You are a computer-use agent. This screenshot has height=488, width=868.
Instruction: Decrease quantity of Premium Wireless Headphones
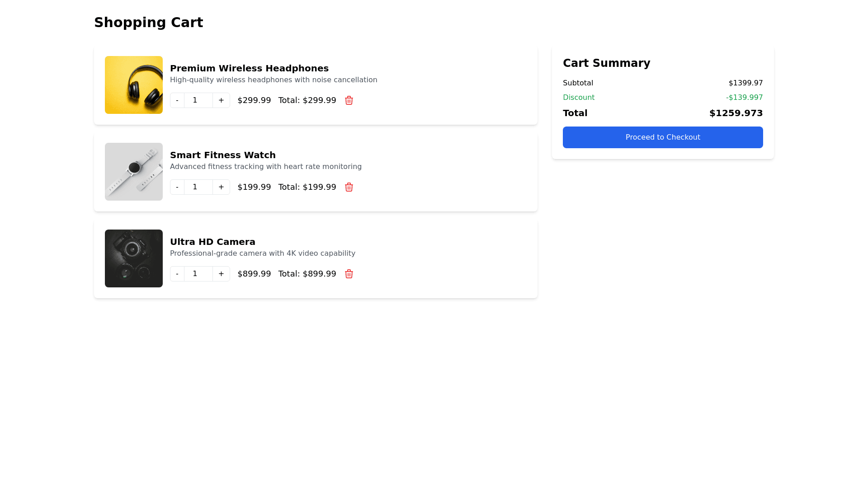pos(177,100)
